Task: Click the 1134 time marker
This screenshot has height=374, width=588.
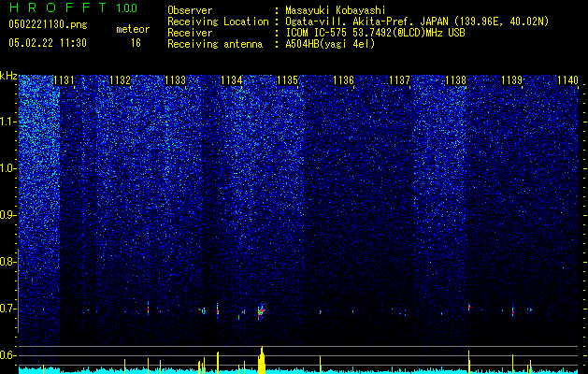Action: pos(232,80)
